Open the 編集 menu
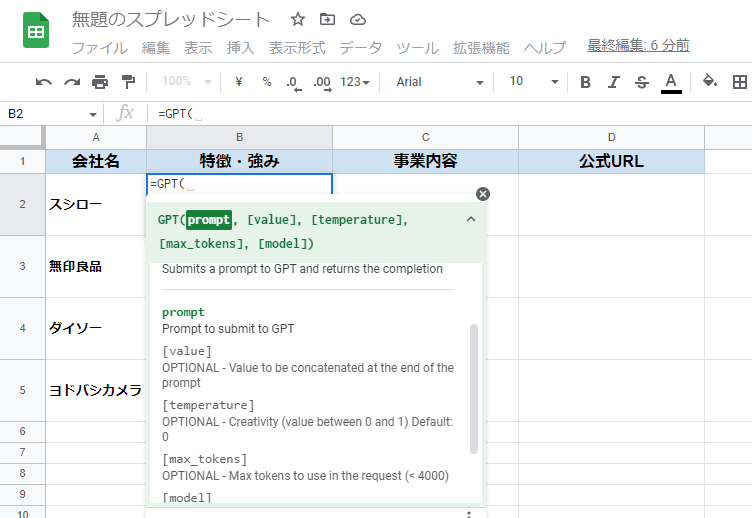Screen dimensions: 752x518 click(156, 47)
